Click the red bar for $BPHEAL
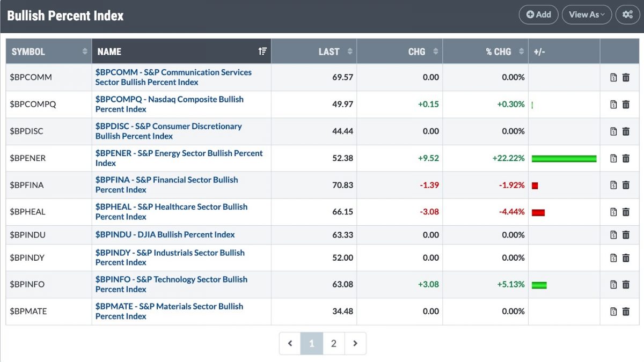Screen dimensions: 644x362 tap(538, 212)
